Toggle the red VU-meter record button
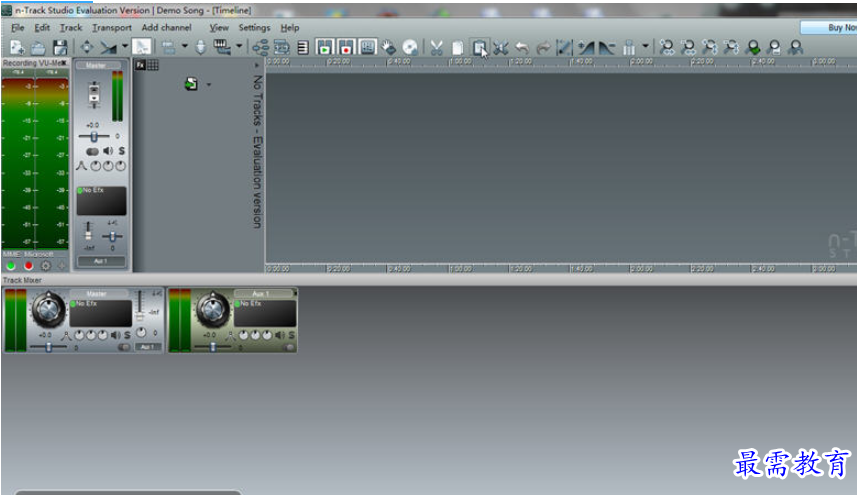 click(x=28, y=266)
